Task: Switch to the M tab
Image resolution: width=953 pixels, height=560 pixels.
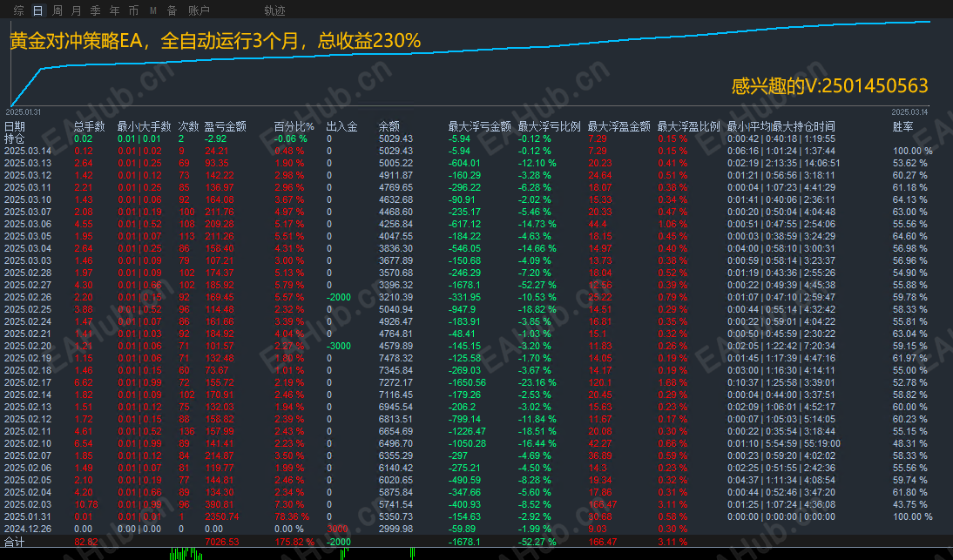Action: 153,10
